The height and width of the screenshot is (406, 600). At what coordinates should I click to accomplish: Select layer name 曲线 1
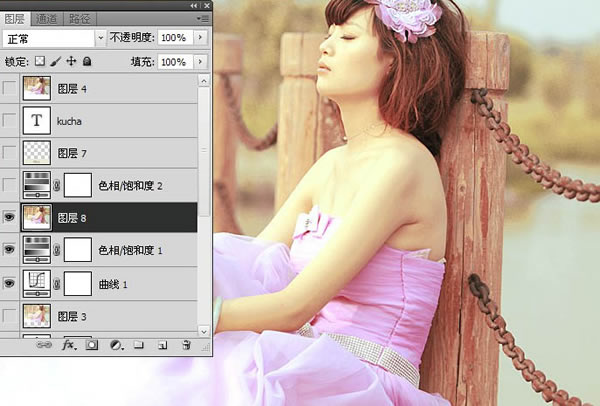pyautogui.click(x=113, y=284)
